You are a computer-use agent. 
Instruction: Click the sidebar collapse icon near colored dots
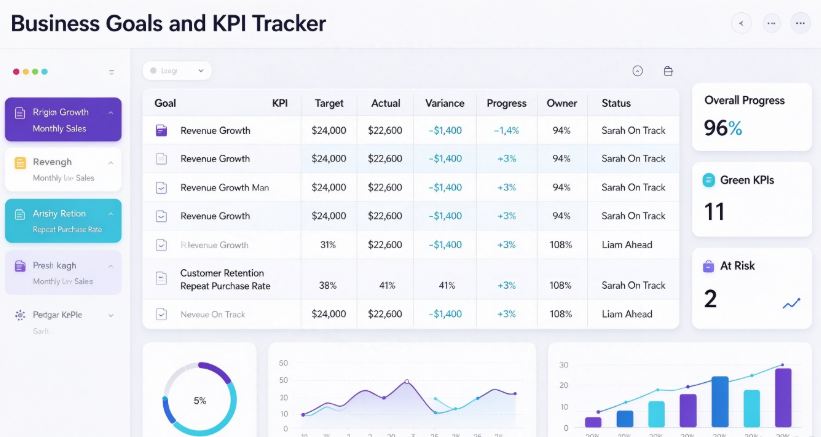[x=112, y=72]
